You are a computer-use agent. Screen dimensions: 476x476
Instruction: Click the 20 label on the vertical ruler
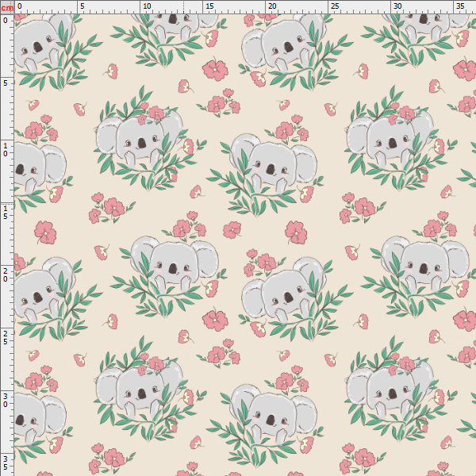point(6,275)
